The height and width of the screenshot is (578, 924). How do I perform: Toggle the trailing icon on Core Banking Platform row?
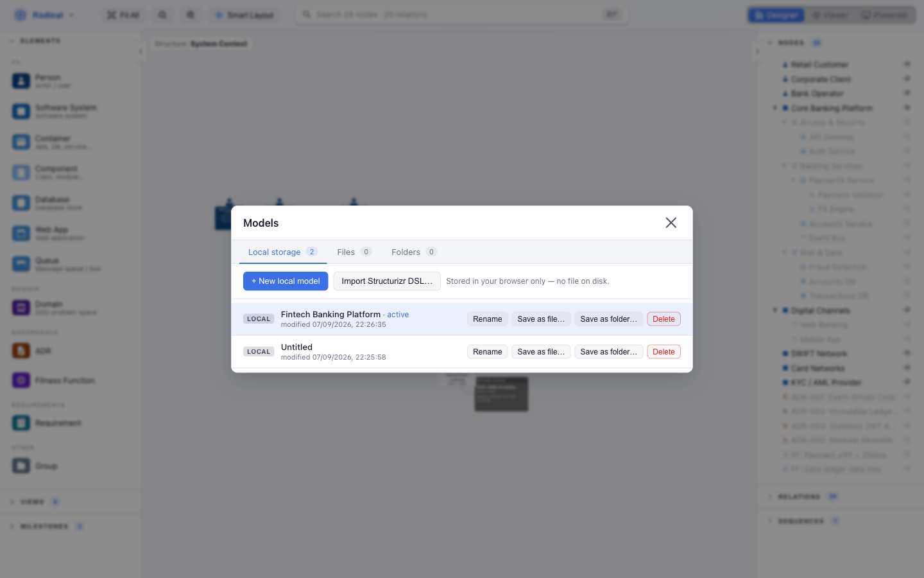tap(907, 108)
